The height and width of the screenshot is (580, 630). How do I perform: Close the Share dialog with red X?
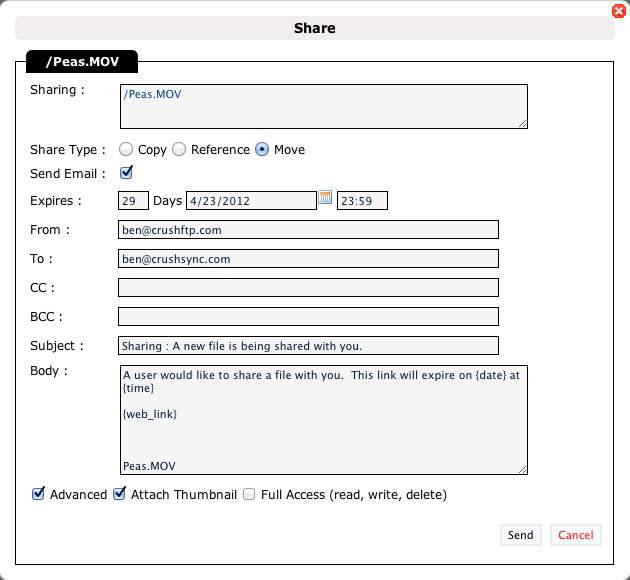pos(619,11)
